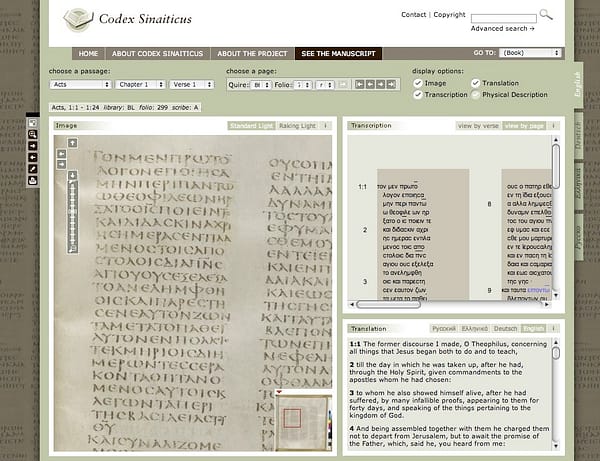Click the print icon in the left toolbar

33,180
